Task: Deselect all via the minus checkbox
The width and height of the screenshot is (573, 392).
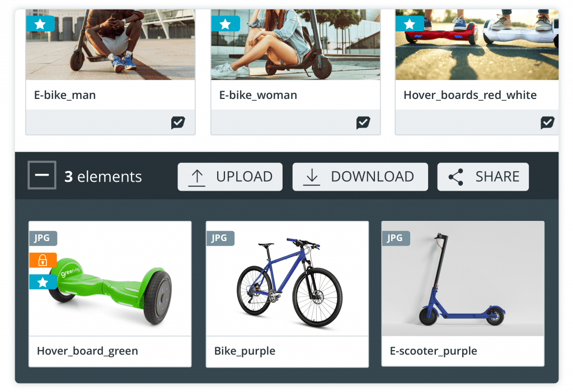Action: click(42, 175)
